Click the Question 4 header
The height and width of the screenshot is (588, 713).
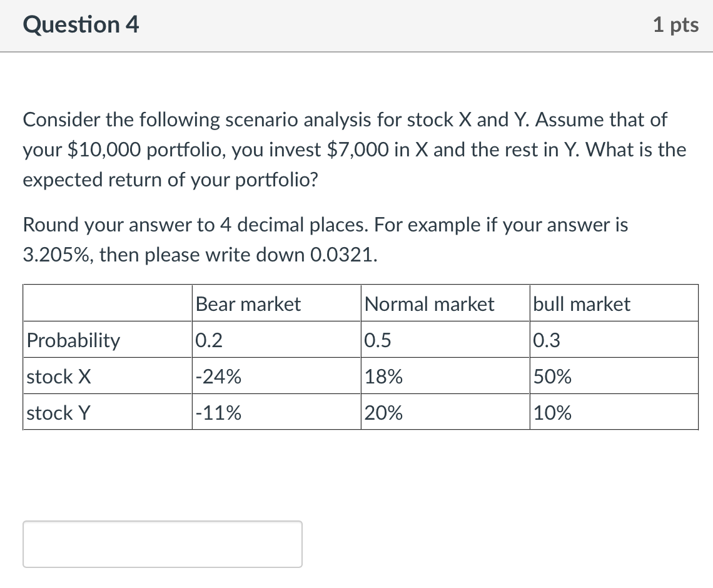click(80, 25)
